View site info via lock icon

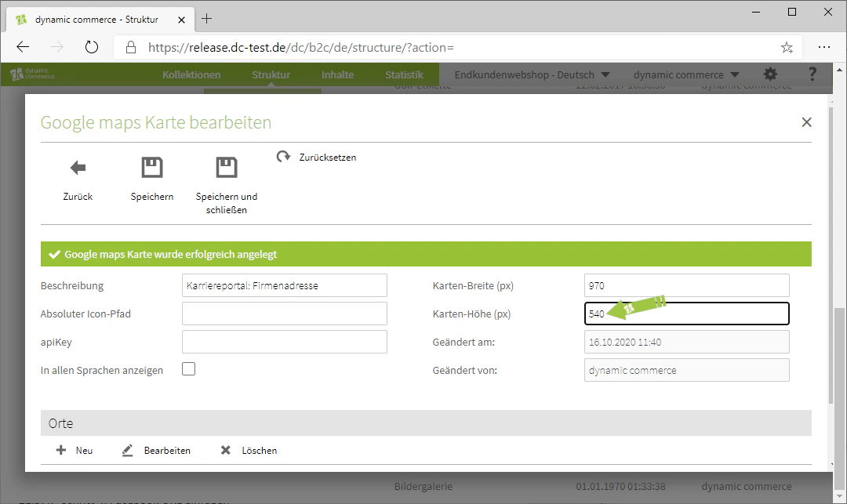click(x=131, y=48)
